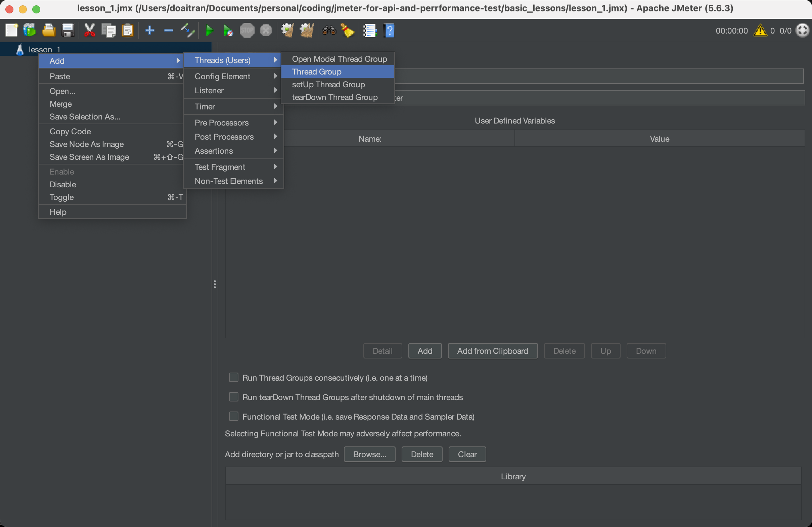This screenshot has width=812, height=527.
Task: Select the lesson_1 flask icon in tree
Action: point(20,49)
